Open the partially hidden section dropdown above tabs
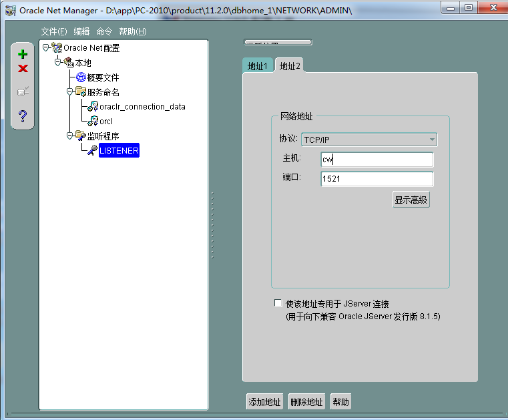This screenshot has width=508, height=420. (x=278, y=42)
